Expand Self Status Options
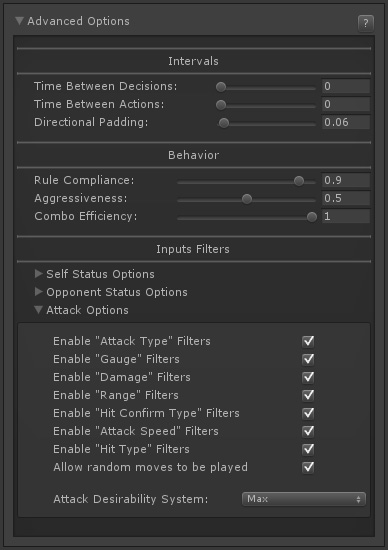The height and width of the screenshot is (550, 388). tap(39, 274)
